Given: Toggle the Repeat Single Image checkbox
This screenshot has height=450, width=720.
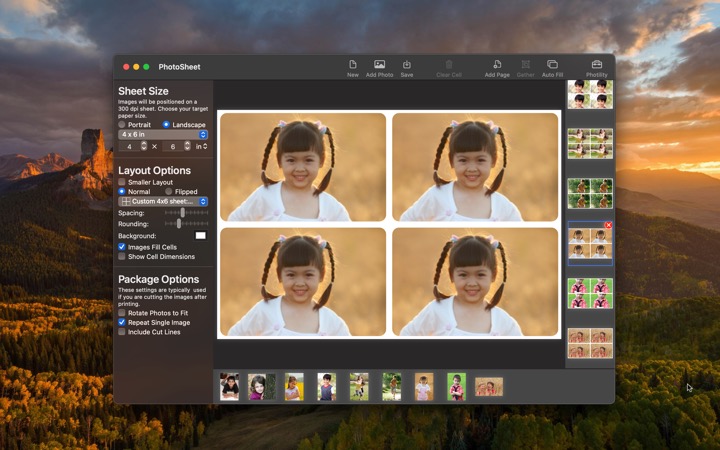Looking at the screenshot, I should 122,322.
